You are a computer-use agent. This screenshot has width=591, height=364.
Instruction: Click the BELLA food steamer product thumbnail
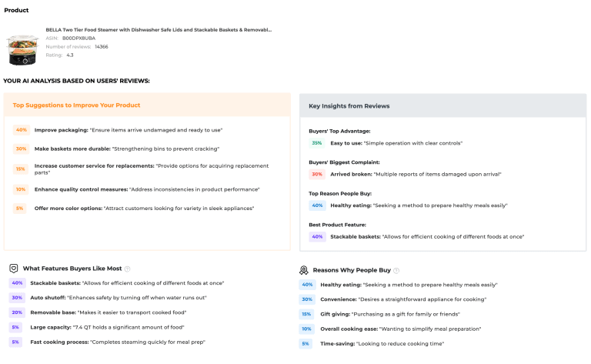pyautogui.click(x=22, y=47)
